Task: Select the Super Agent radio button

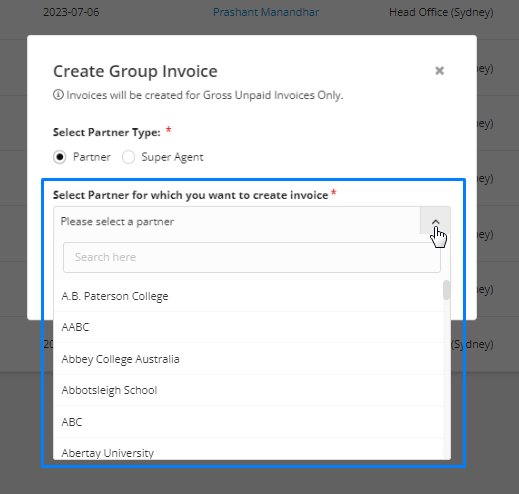Action: pyautogui.click(x=128, y=157)
